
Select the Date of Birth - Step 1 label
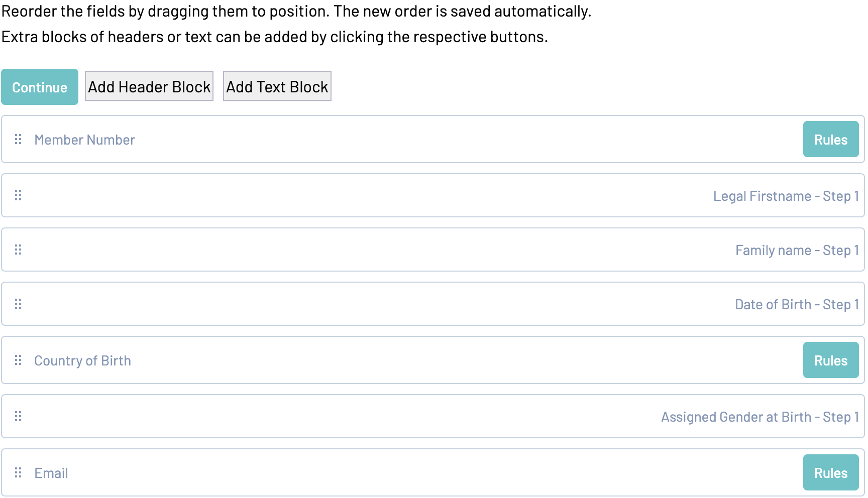pos(797,304)
